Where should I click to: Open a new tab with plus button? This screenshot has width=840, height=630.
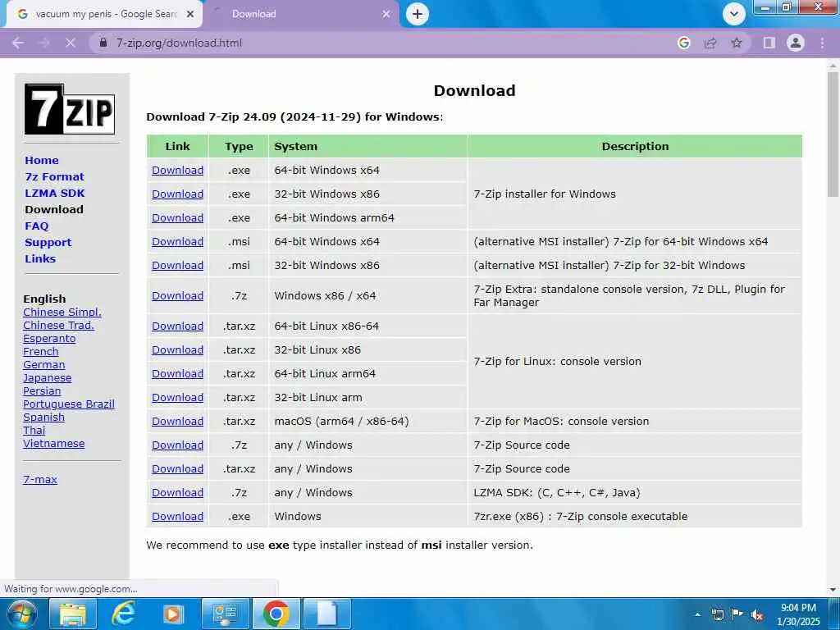coord(418,14)
